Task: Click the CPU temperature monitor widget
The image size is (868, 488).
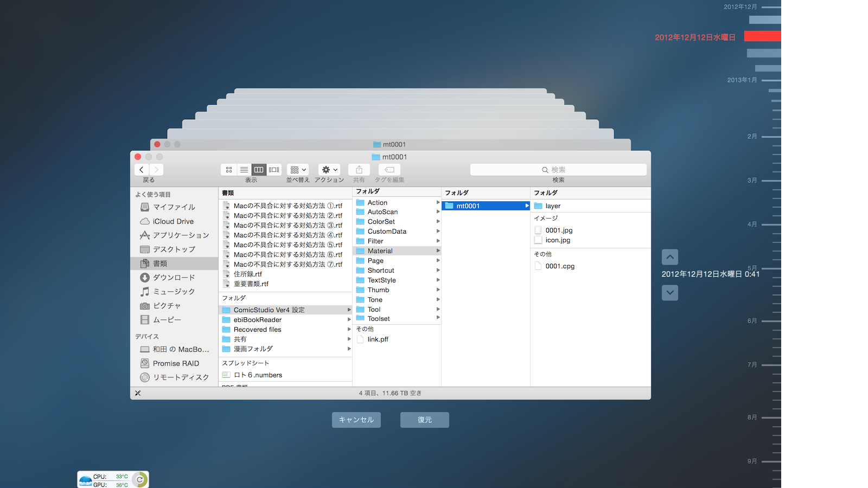Action: (x=113, y=480)
